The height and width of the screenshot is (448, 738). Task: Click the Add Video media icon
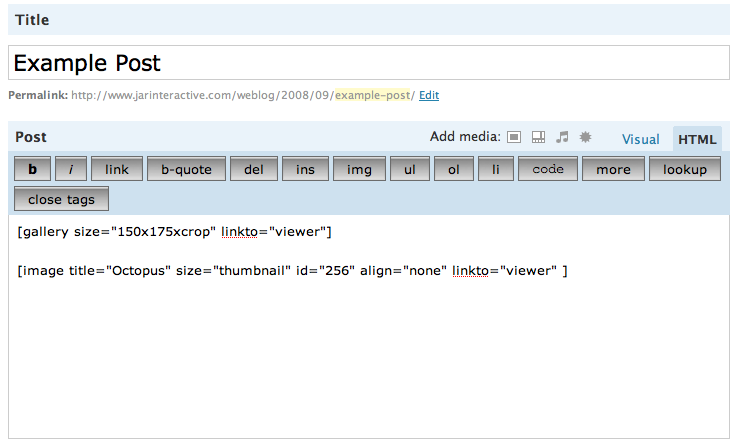pyautogui.click(x=538, y=137)
